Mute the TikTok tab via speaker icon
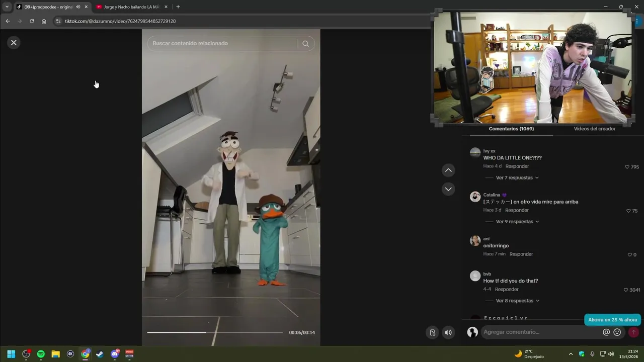This screenshot has width=644, height=362. click(x=78, y=7)
